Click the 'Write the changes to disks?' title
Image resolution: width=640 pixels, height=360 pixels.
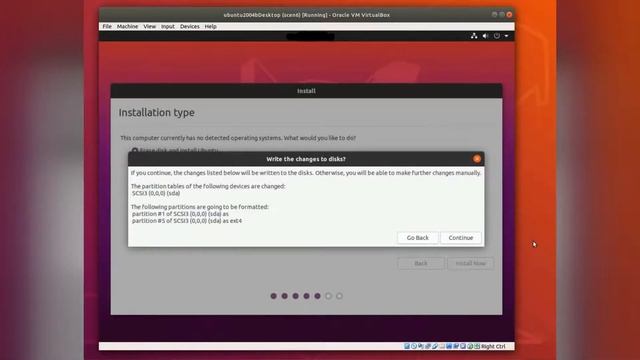[x=306, y=159]
